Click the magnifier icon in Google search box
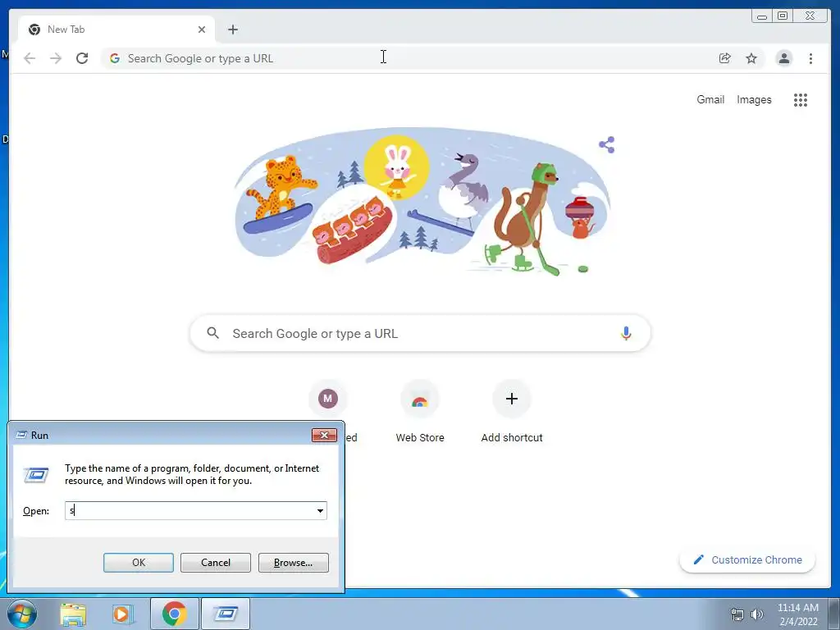Screen dimensions: 840x630 coord(212,333)
